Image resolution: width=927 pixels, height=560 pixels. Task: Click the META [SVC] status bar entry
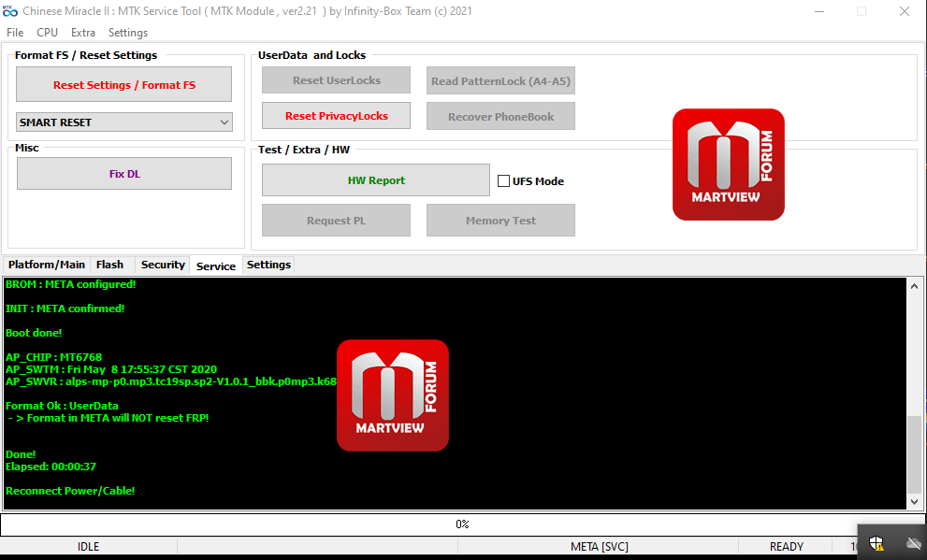click(599, 546)
